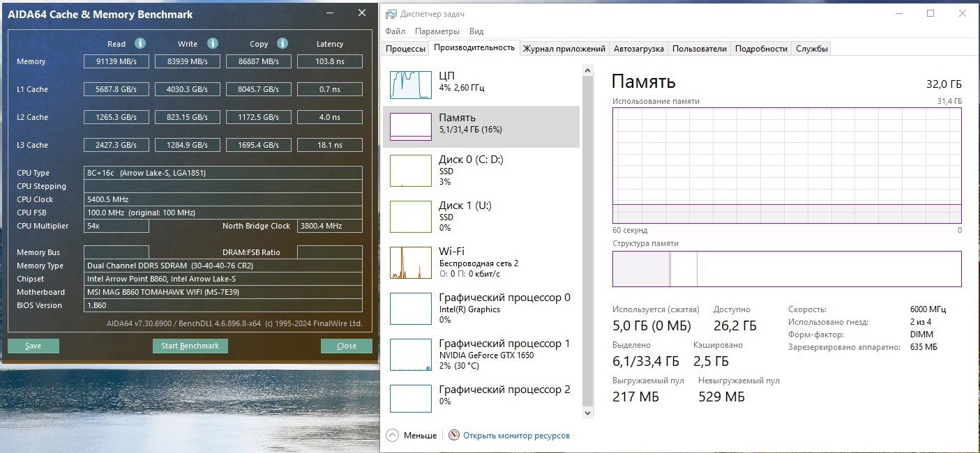Click the Save button in AIDA64
The height and width of the screenshot is (453, 980).
(33, 346)
